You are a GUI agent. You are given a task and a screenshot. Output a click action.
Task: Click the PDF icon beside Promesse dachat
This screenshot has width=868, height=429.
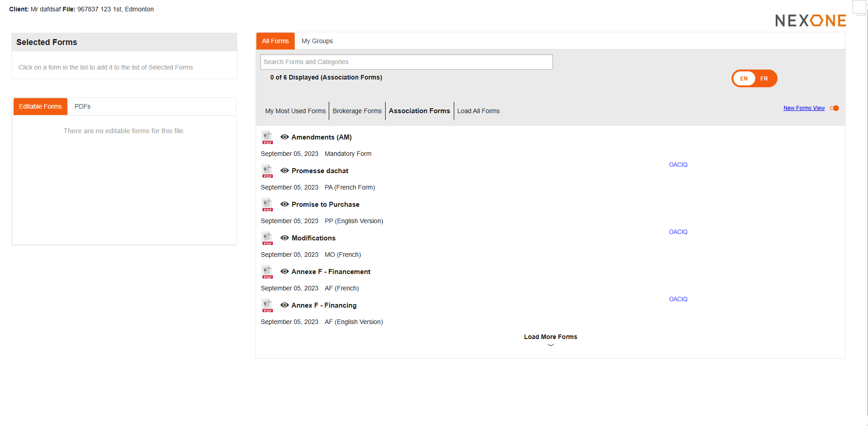267,171
